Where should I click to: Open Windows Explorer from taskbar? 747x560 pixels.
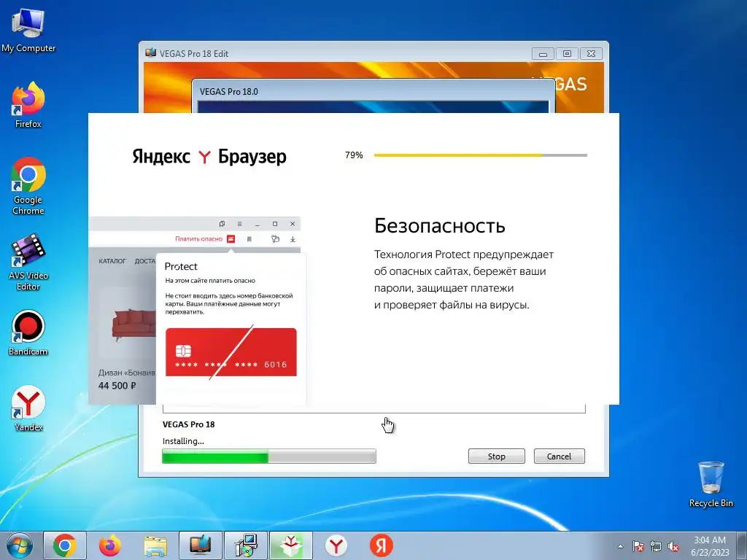point(155,545)
